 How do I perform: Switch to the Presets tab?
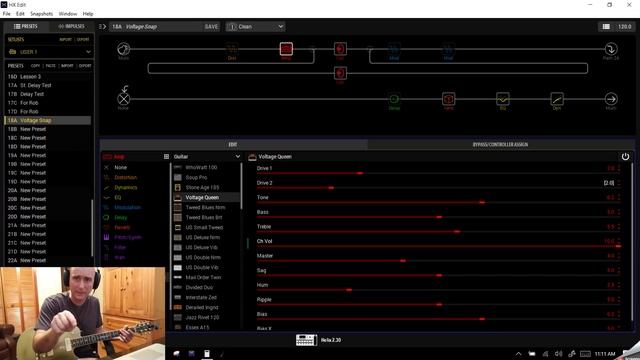click(26, 26)
